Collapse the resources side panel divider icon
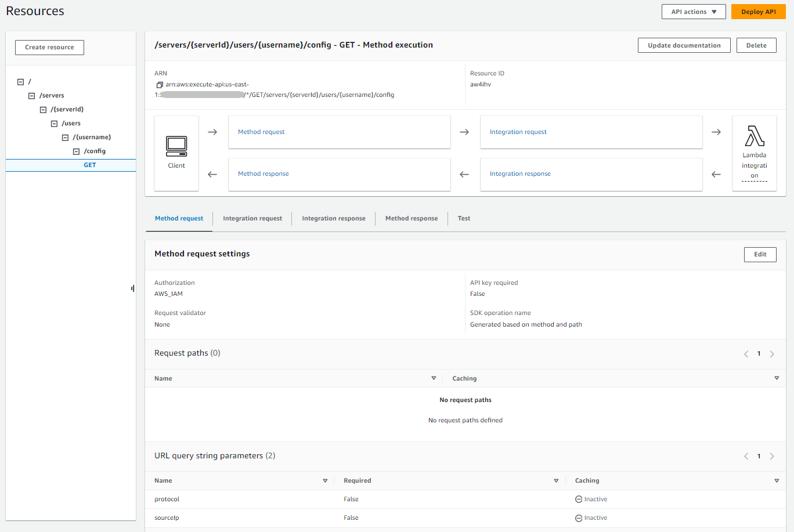The width and height of the screenshot is (794, 532). 132,288
